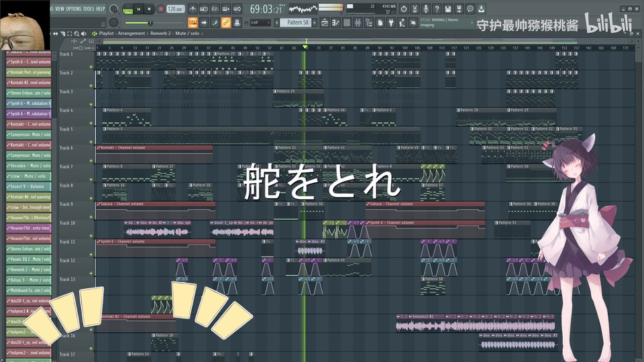The width and height of the screenshot is (644, 362).
Task: Select crow - Mute / solo clip in picker
Action: pos(28,176)
